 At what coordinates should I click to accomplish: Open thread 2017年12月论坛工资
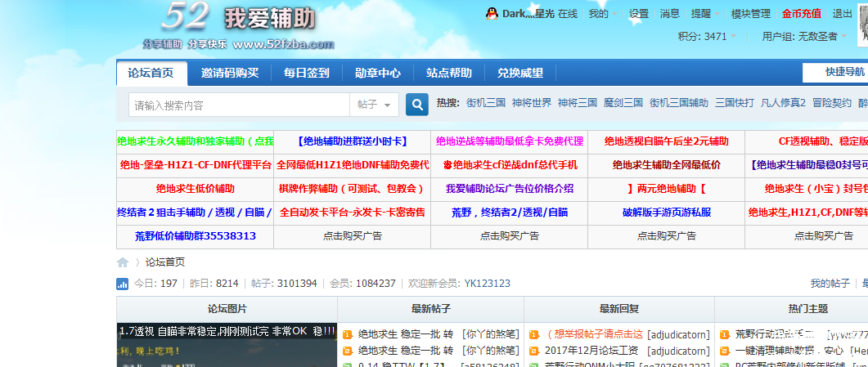(591, 351)
